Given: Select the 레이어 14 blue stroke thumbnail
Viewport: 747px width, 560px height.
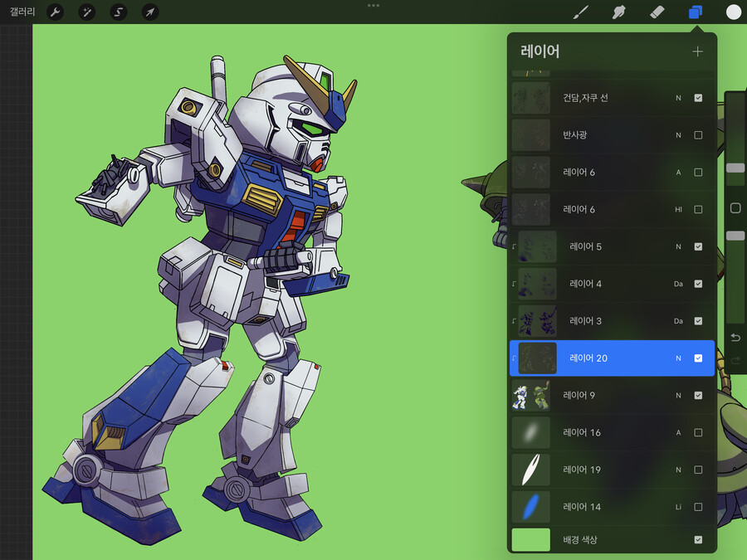Looking at the screenshot, I should [530, 507].
